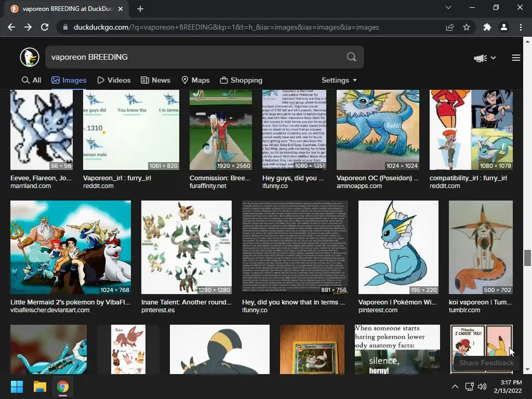Open the 'silence, horny!' meme thumbnail
532x399 pixels.
click(x=397, y=350)
